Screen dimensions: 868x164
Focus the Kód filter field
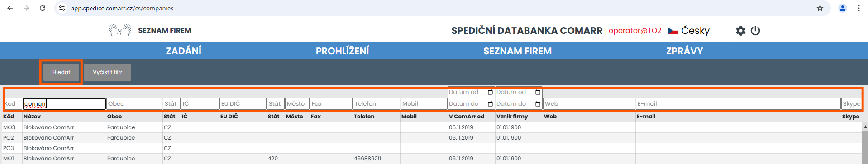[13, 104]
